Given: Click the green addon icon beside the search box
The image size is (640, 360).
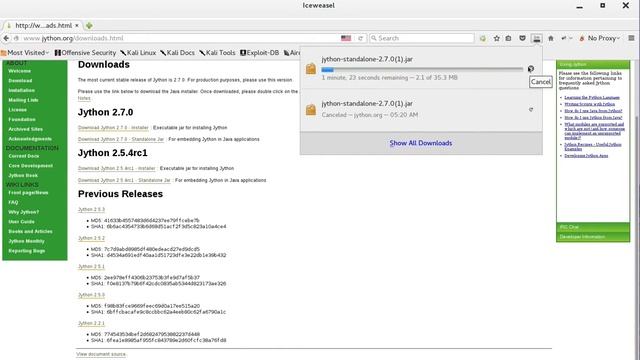Looking at the screenshot, I should 483,38.
